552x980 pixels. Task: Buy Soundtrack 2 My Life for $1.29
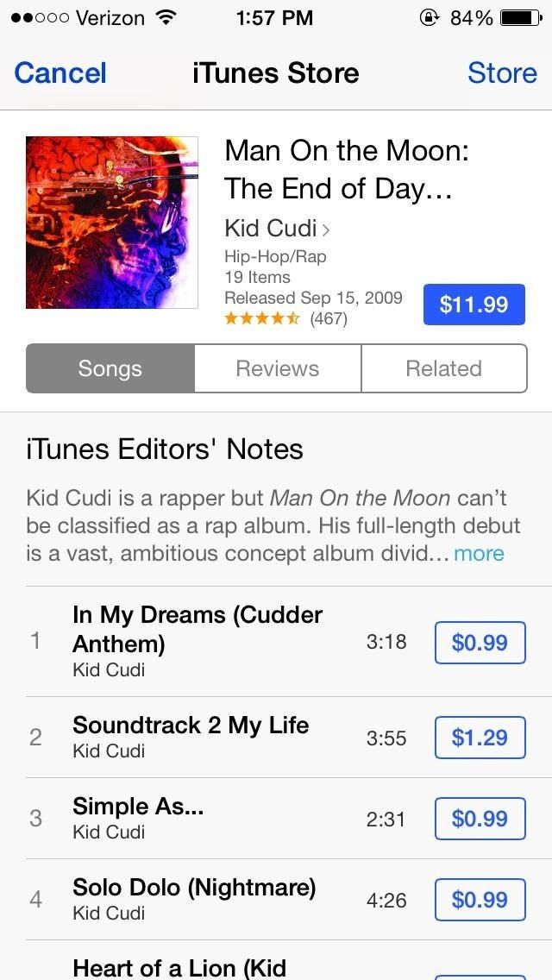480,738
